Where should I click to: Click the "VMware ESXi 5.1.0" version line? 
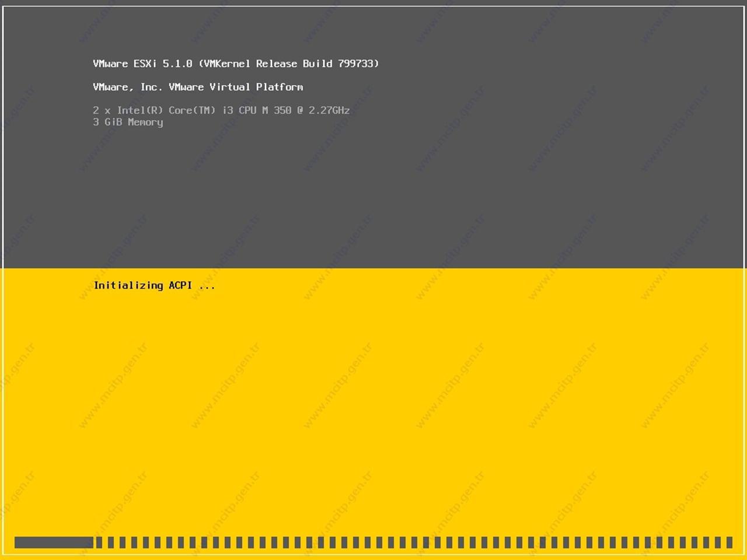click(236, 64)
